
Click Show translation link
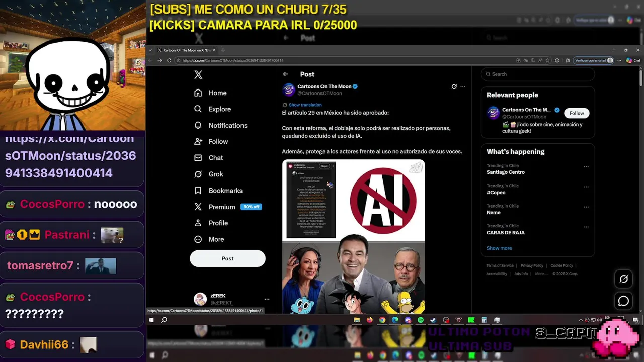(x=305, y=105)
